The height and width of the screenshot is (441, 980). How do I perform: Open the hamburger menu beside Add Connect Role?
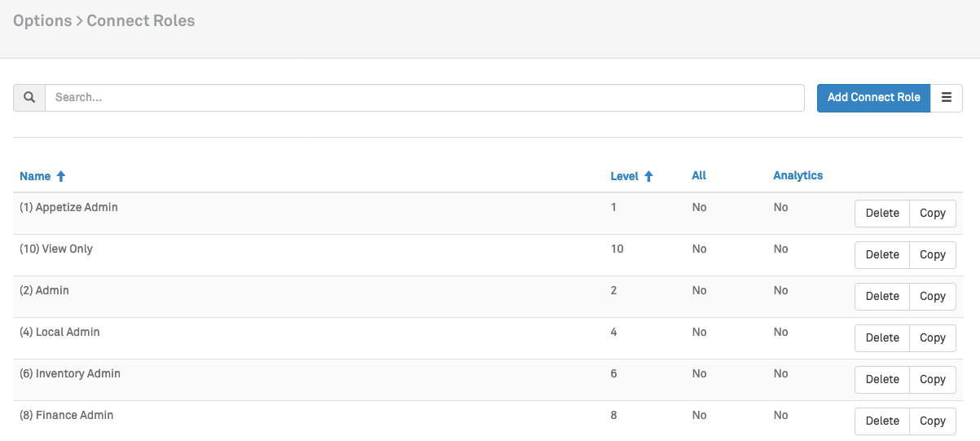pyautogui.click(x=946, y=97)
